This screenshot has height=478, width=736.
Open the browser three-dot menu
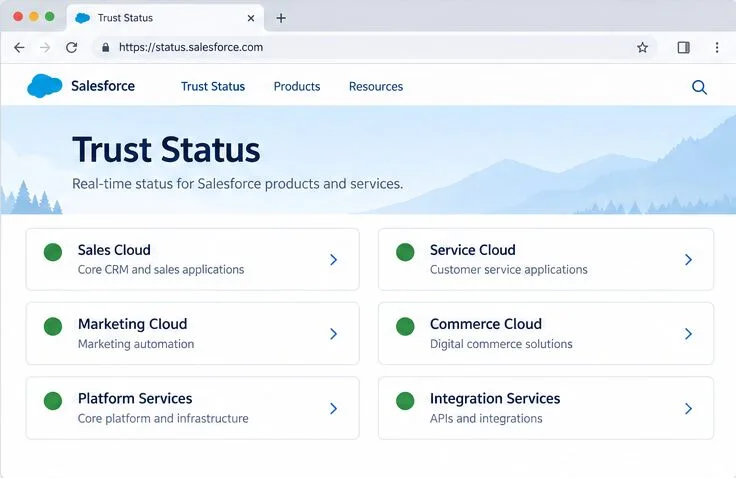click(717, 47)
